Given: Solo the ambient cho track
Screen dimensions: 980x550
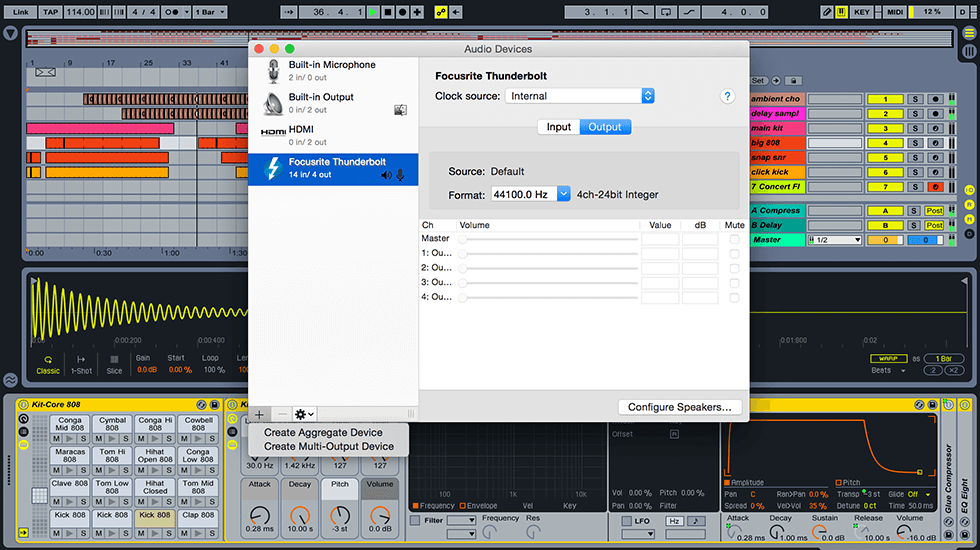Looking at the screenshot, I should [x=914, y=99].
